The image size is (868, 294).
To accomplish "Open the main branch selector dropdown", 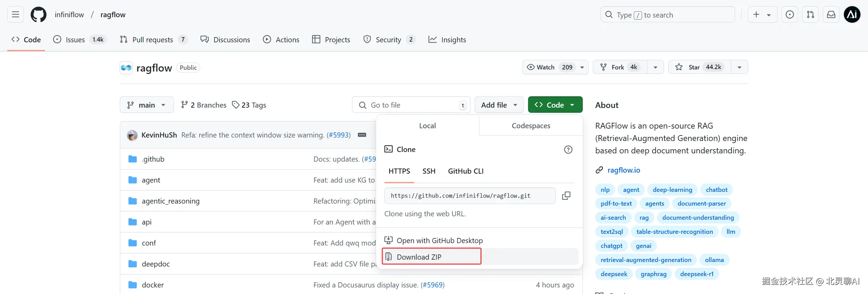I will click(146, 105).
